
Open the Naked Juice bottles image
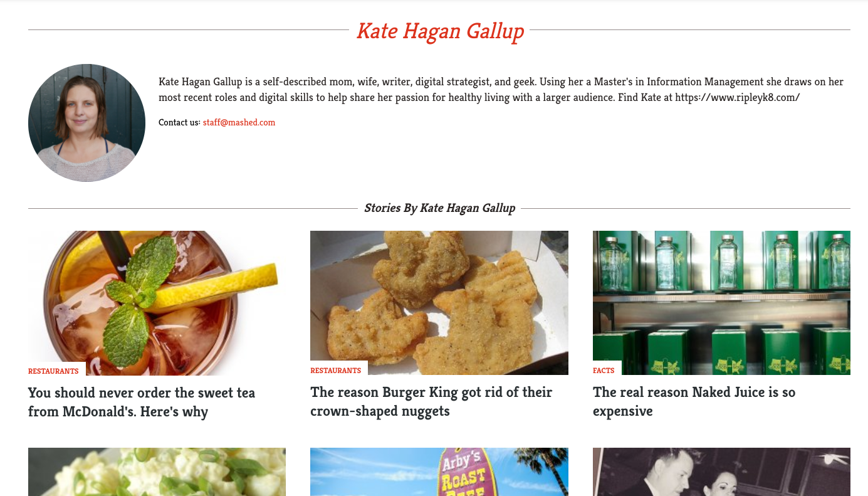[721, 303]
